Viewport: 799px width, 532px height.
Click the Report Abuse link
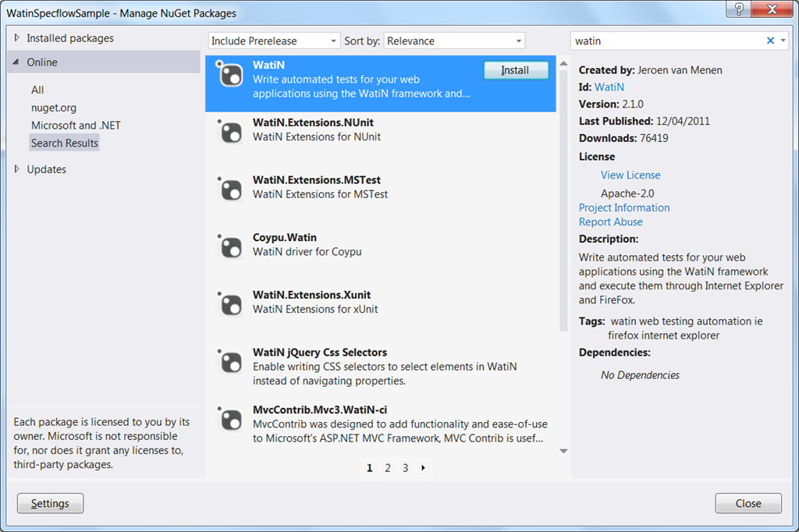610,222
